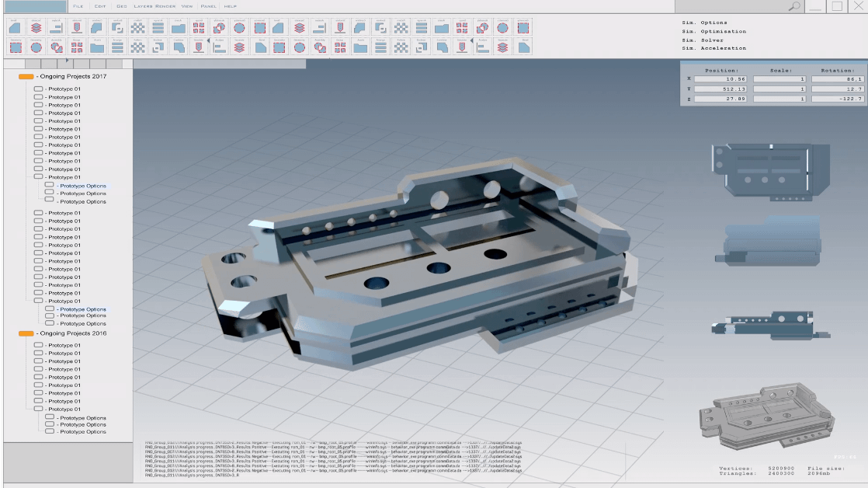Open the Help menu

(230, 6)
